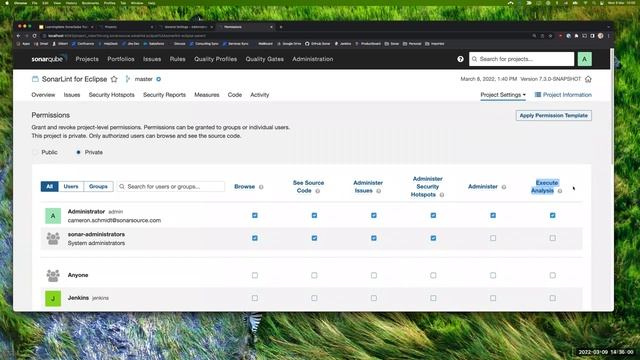Click info icon beside See Source Code

[318, 191]
